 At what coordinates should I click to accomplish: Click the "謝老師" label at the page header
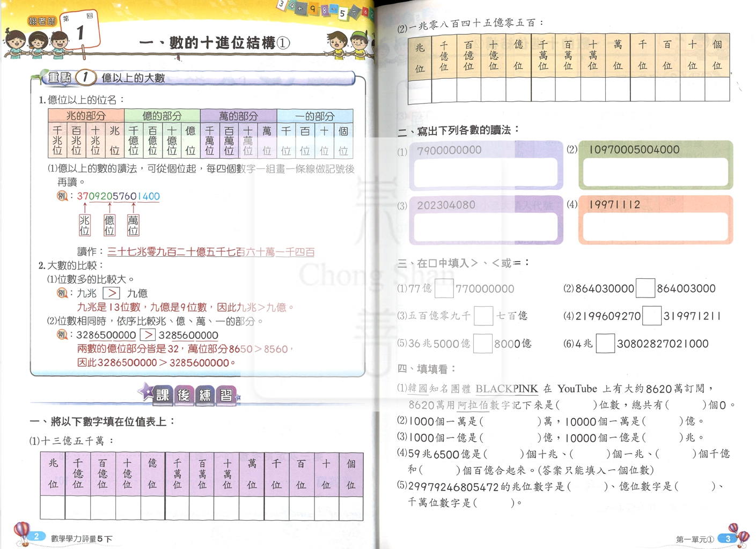point(42,21)
